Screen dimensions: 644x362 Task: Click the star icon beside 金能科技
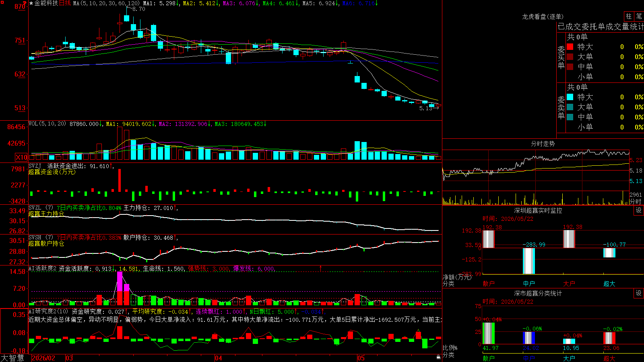pyautogui.click(x=31, y=3)
